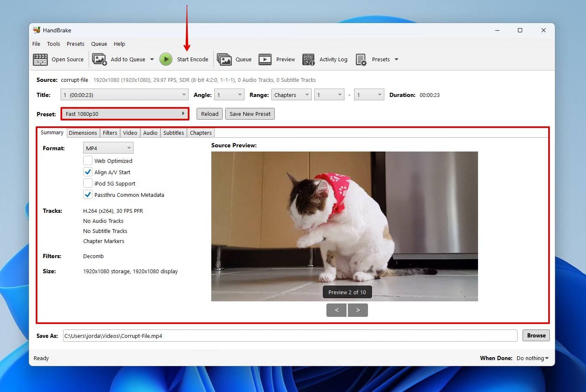Click the Save As file path field

[290, 336]
